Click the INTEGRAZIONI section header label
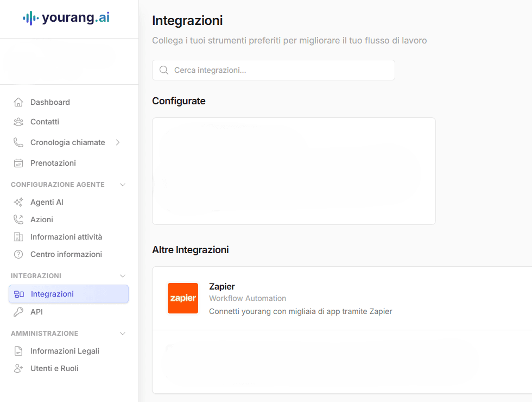The width and height of the screenshot is (532, 402). click(x=36, y=276)
